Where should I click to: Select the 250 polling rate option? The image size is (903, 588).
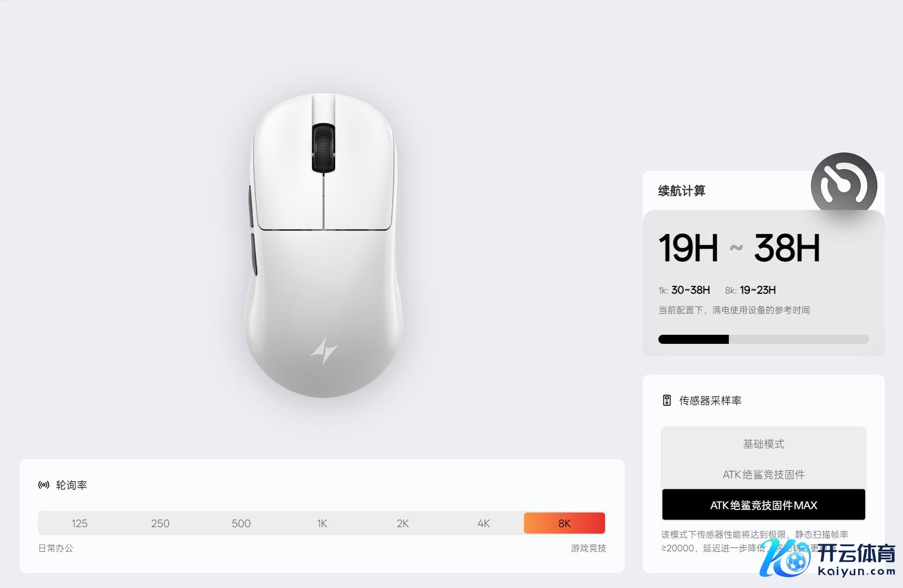pos(161,523)
